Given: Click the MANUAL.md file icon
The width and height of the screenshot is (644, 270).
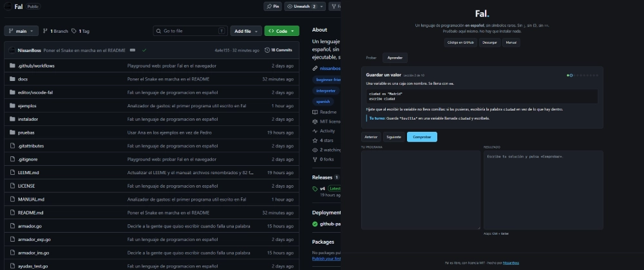Looking at the screenshot, I should [x=12, y=199].
